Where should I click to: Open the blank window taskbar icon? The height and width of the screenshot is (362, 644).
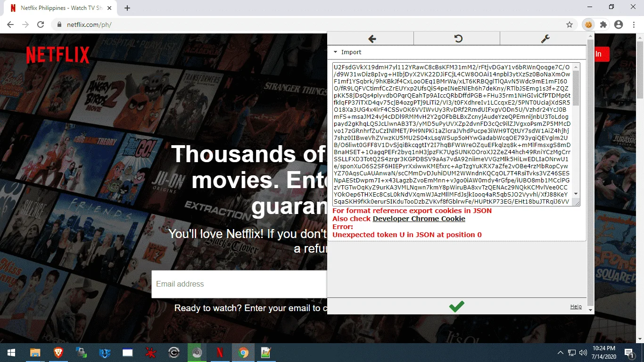point(127,353)
